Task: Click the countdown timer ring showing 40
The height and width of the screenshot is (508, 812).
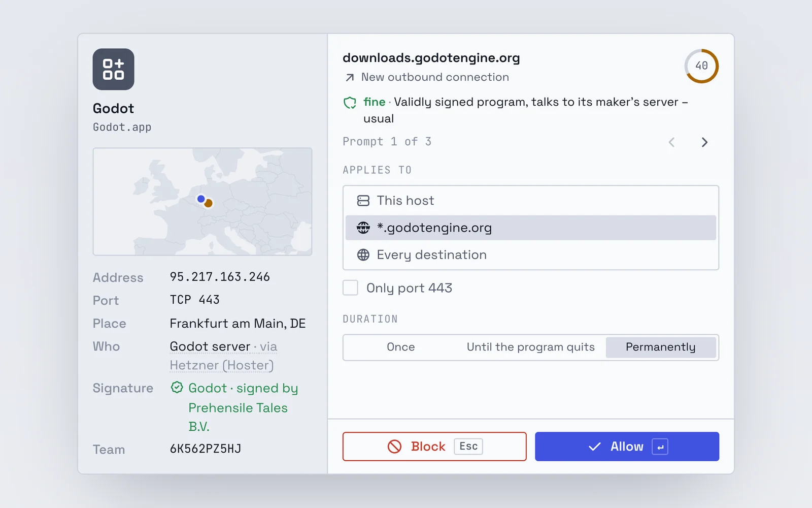Action: tap(701, 66)
